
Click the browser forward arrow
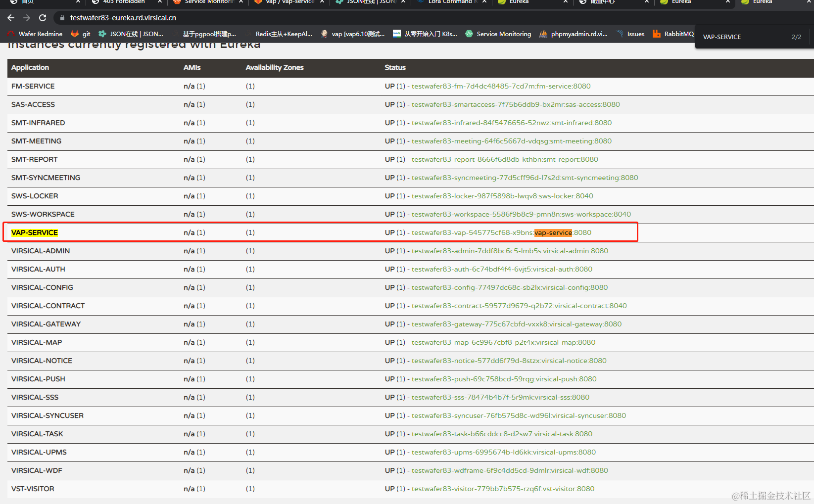coord(27,18)
